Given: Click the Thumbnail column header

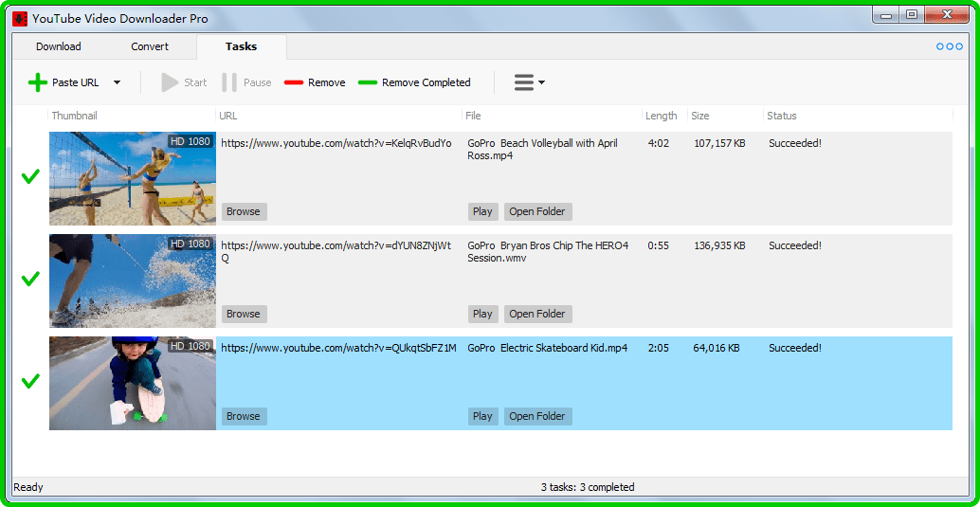Looking at the screenshot, I should click(74, 116).
